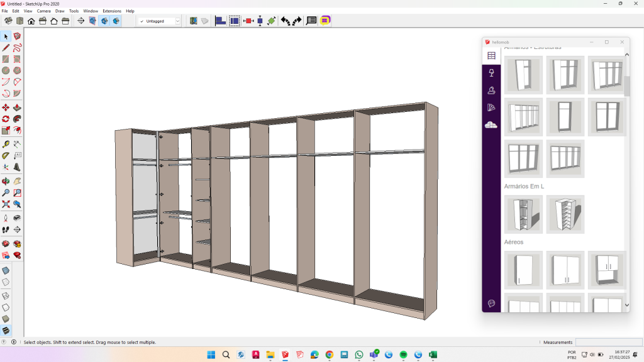Insert the first Armários Em L cabinet
Screen dimensions: 644x362
click(x=523, y=214)
